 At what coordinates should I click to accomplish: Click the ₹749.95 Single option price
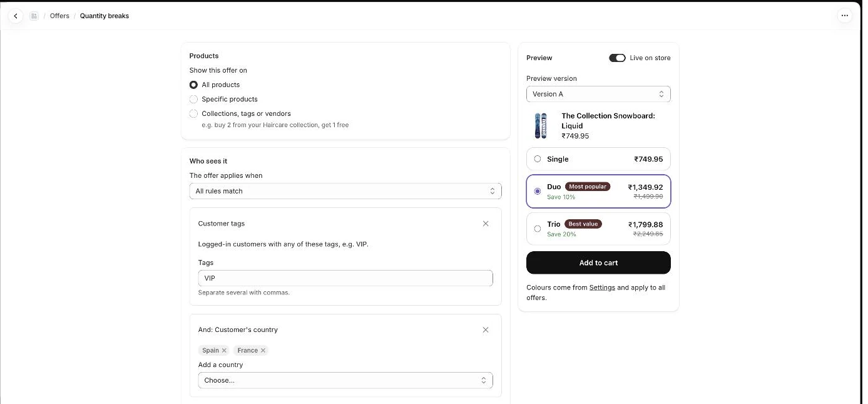(x=648, y=159)
